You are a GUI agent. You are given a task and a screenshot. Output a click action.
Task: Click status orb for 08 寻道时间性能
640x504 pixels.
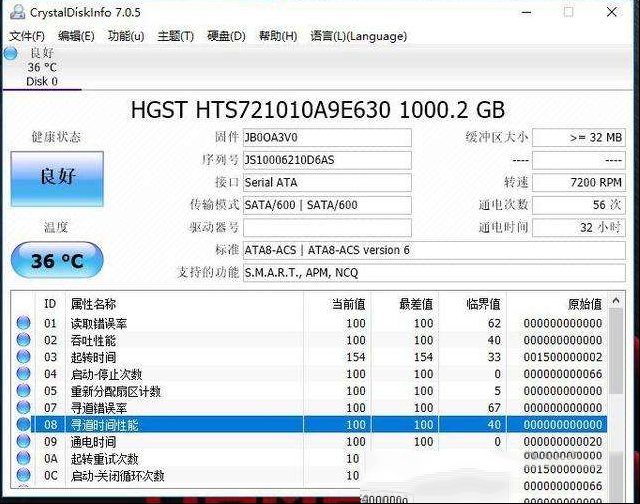click(x=24, y=424)
